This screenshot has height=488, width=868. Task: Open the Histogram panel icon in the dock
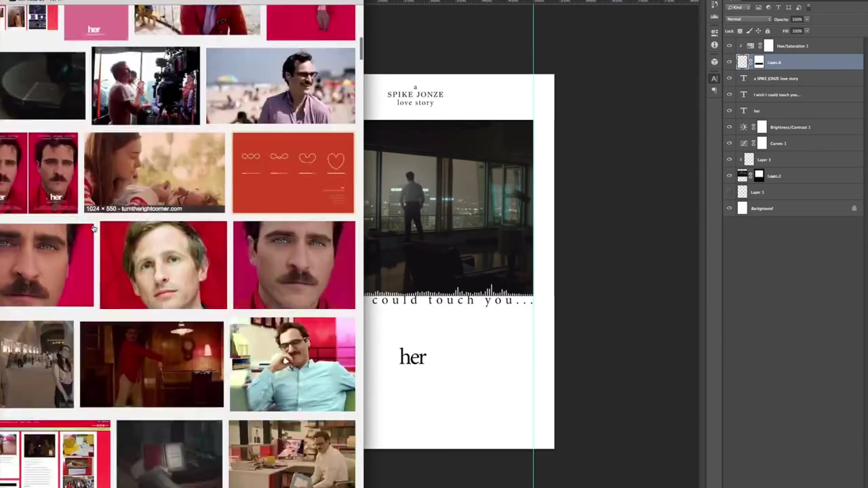[714, 16]
